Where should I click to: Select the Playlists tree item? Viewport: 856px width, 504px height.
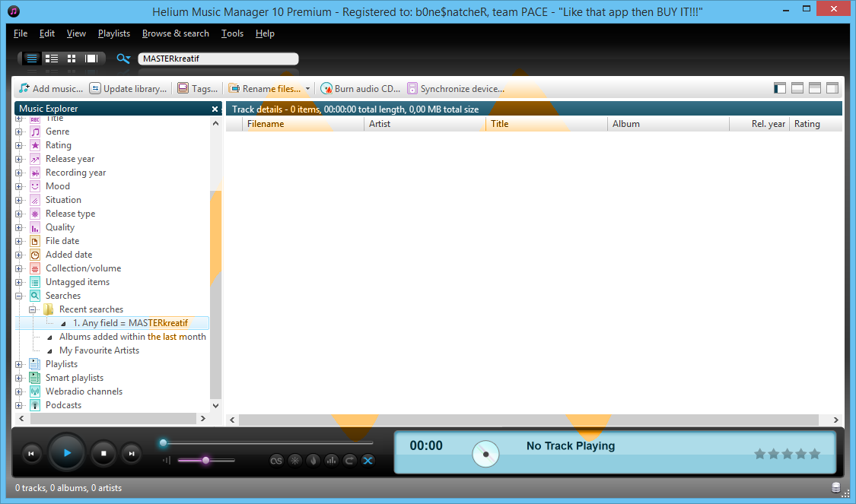click(62, 364)
